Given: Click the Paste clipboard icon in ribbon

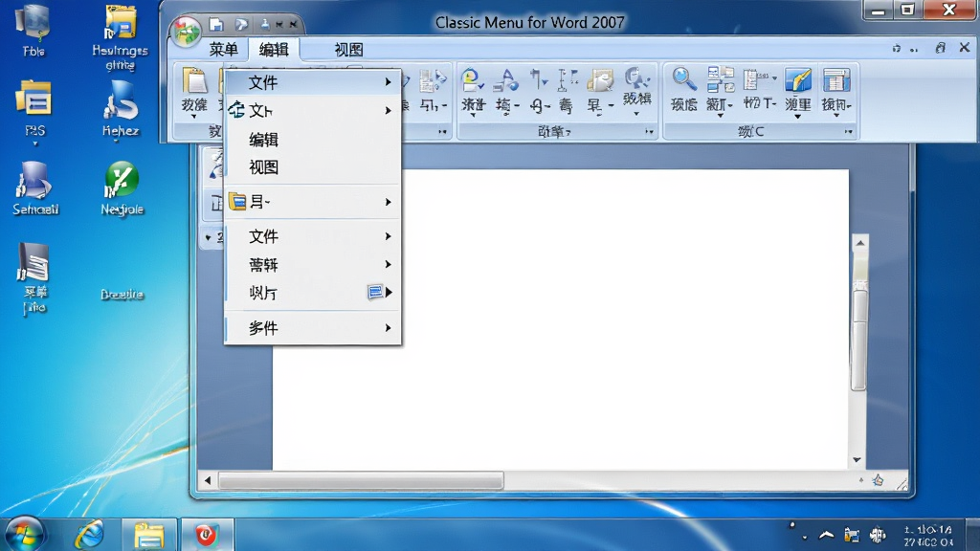Looking at the screenshot, I should tap(194, 81).
